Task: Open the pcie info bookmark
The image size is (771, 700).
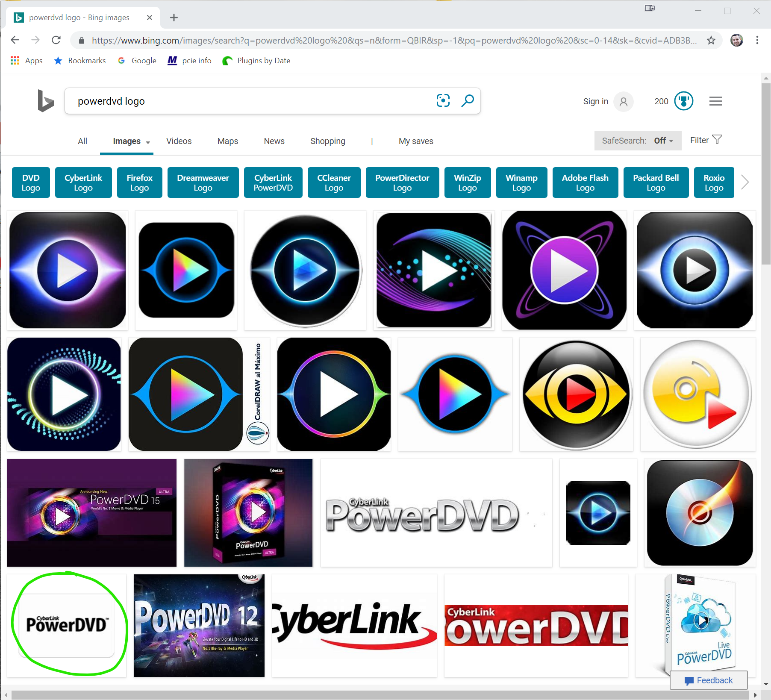Action: [189, 61]
